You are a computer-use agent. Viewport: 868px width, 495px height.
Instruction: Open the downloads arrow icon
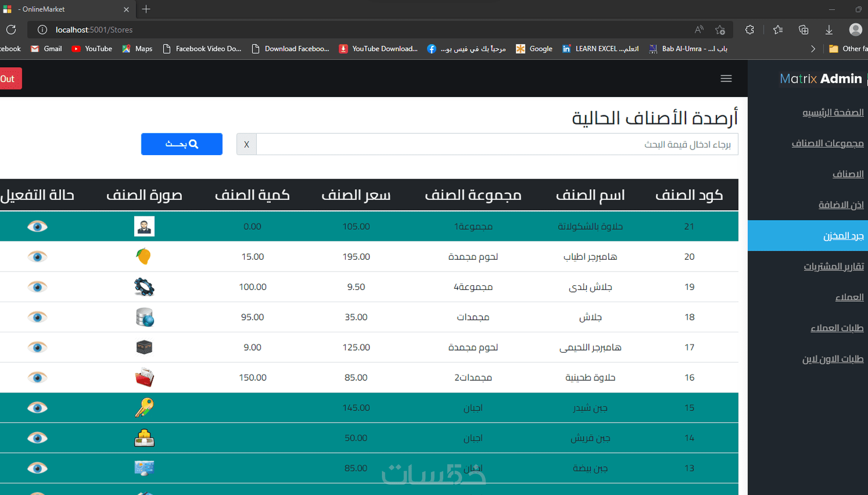(x=829, y=30)
